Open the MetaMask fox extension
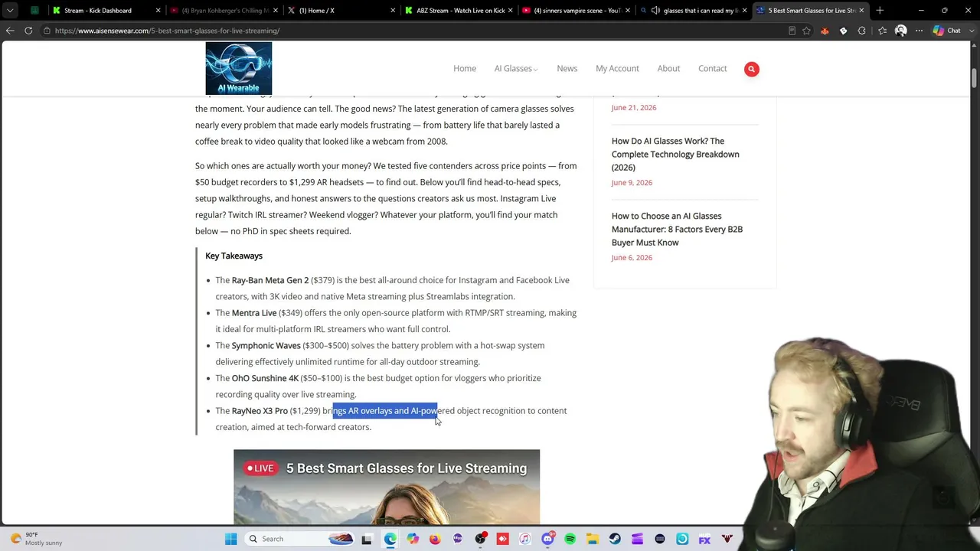The height and width of the screenshot is (551, 980). (x=825, y=31)
